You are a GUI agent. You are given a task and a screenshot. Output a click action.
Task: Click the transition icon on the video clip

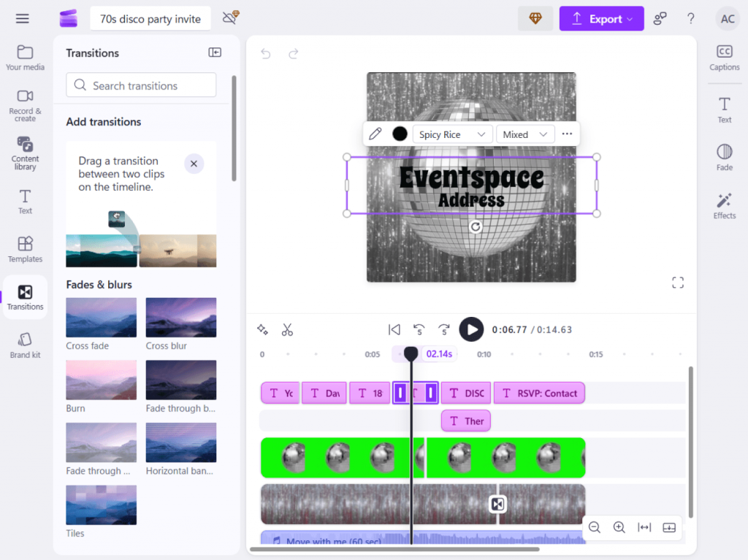click(497, 505)
